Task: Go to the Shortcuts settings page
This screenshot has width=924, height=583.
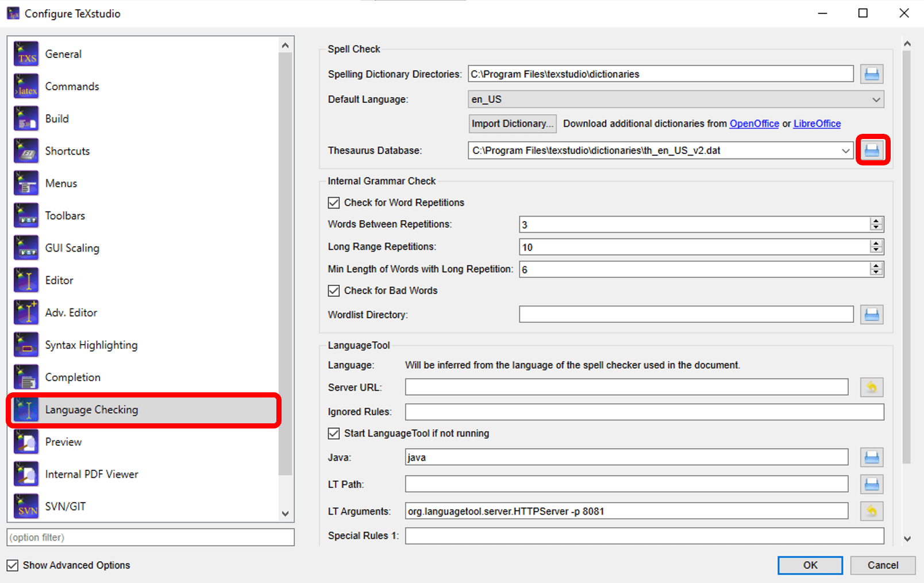Action: (67, 150)
